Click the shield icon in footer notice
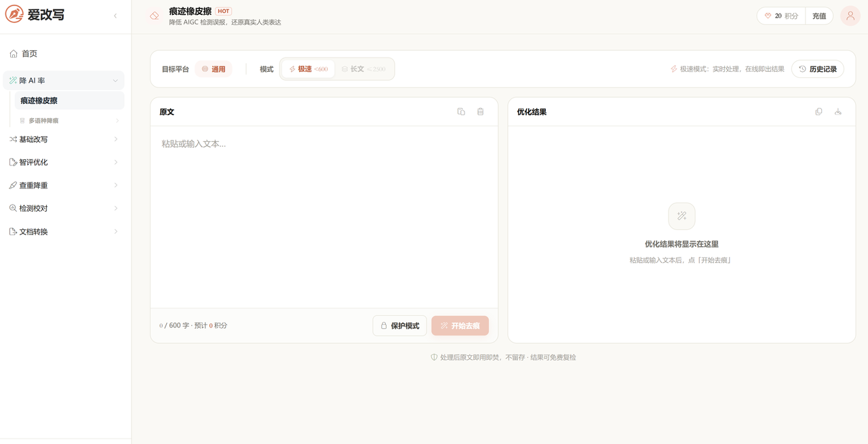The width and height of the screenshot is (868, 444). click(x=434, y=357)
